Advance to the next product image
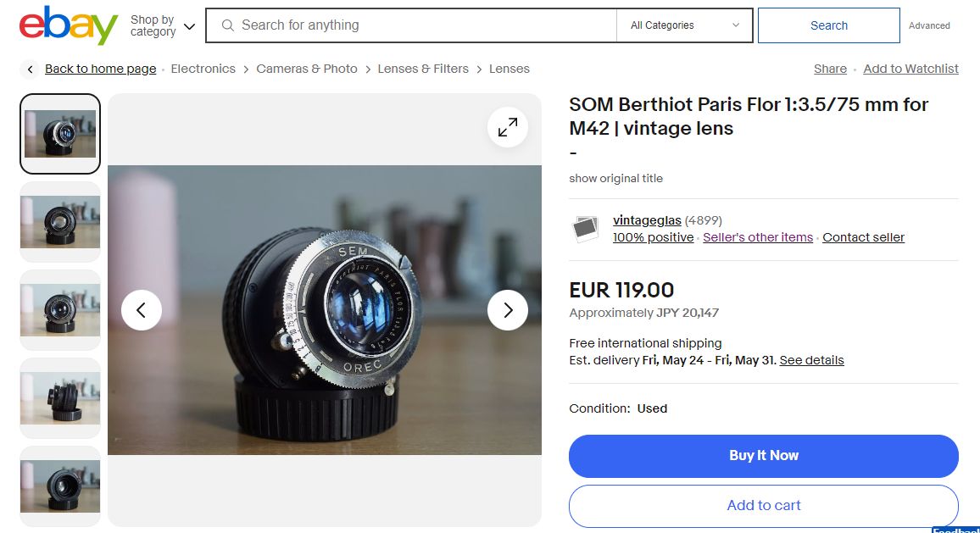Viewport: 980px width, 533px height. click(x=508, y=310)
